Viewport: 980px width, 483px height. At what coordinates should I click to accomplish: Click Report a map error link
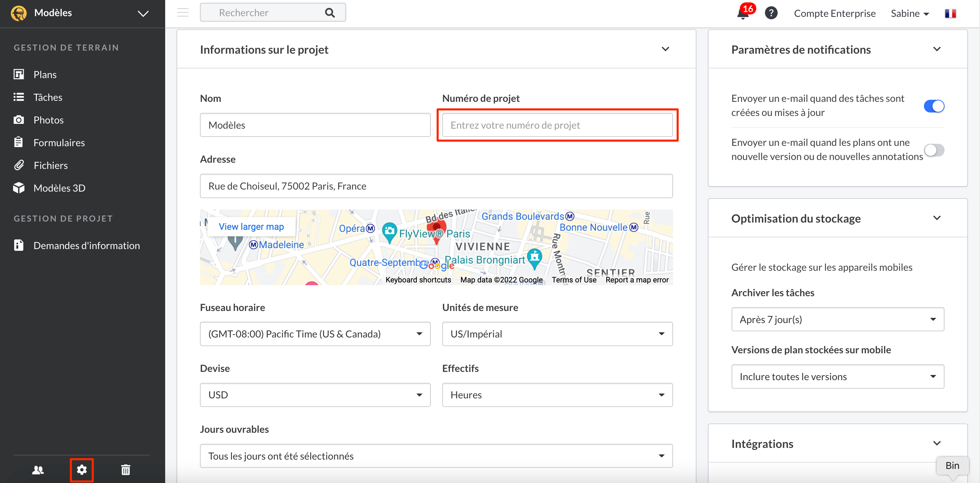pyautogui.click(x=637, y=280)
